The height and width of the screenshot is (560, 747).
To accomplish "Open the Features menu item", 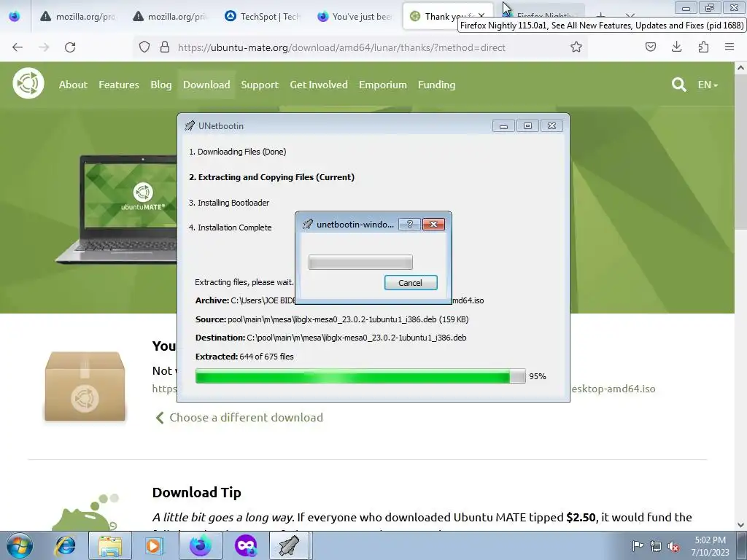I will click(x=119, y=85).
